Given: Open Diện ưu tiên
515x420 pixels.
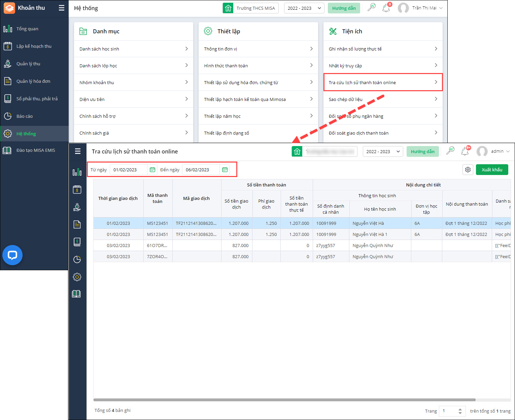Looking at the screenshot, I should pyautogui.click(x=134, y=99).
